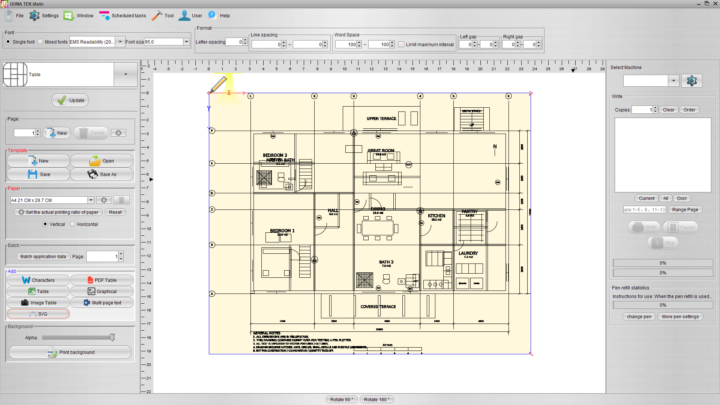Click the paper delete icon button
The height and width of the screenshot is (405, 720).
(x=121, y=200)
